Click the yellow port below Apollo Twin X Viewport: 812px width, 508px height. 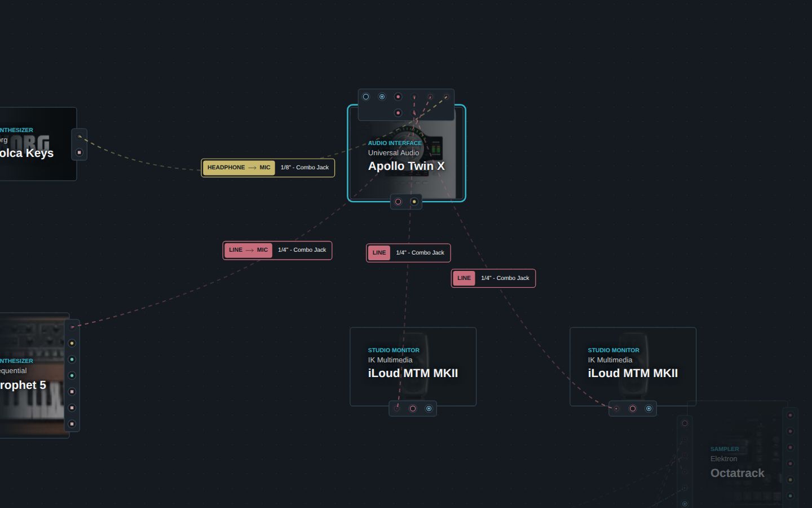coord(414,202)
